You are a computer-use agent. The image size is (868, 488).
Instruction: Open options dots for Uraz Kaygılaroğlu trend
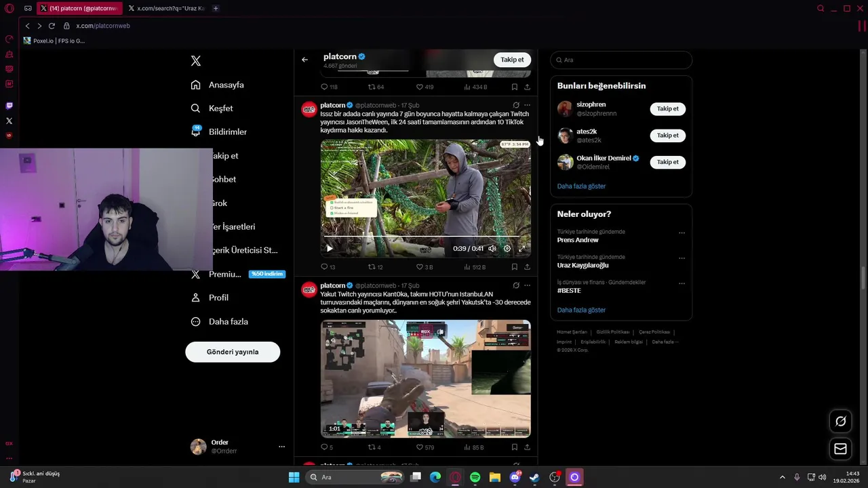[x=682, y=258]
